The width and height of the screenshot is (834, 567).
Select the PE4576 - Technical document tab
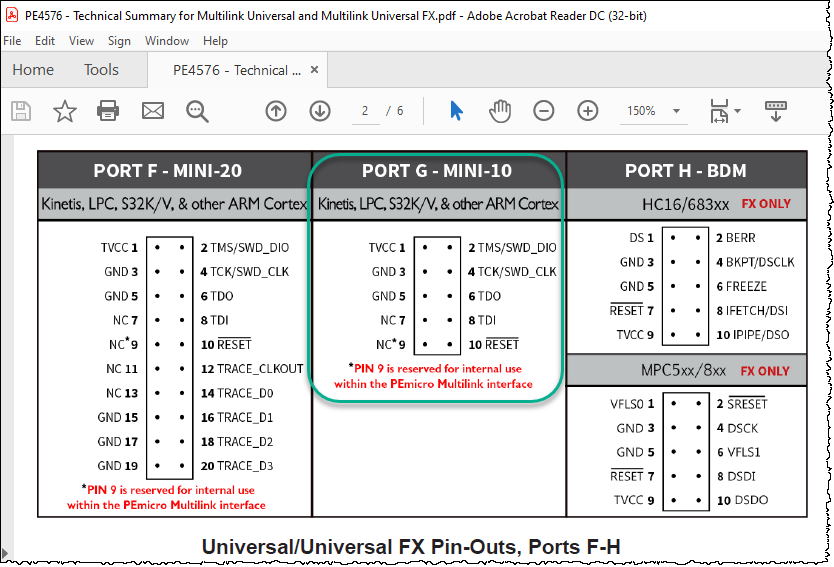(x=237, y=70)
